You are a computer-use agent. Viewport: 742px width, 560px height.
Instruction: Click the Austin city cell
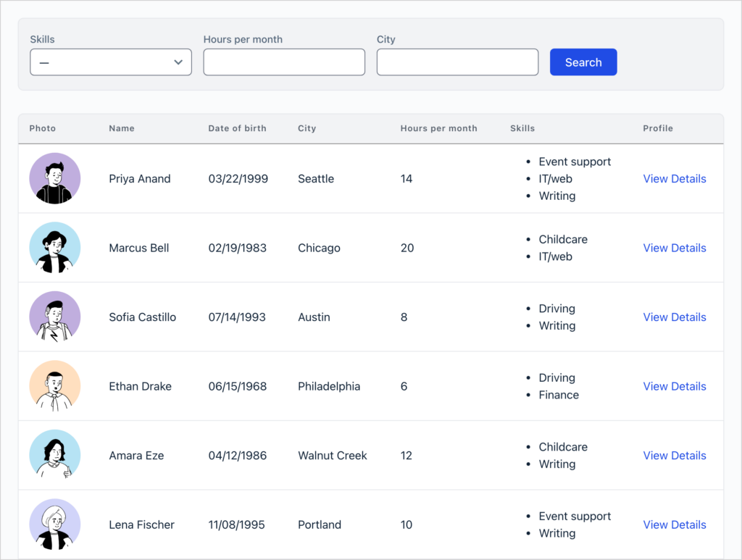314,317
